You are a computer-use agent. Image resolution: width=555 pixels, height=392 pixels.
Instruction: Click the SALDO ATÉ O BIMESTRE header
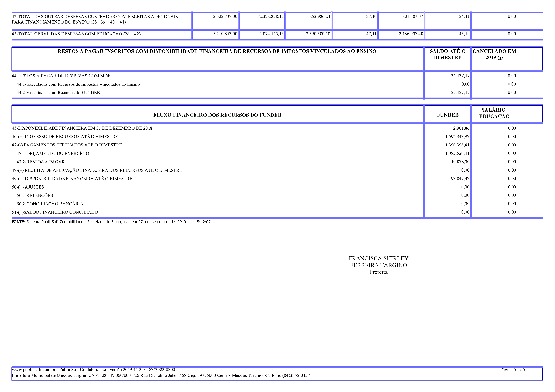pos(448,54)
